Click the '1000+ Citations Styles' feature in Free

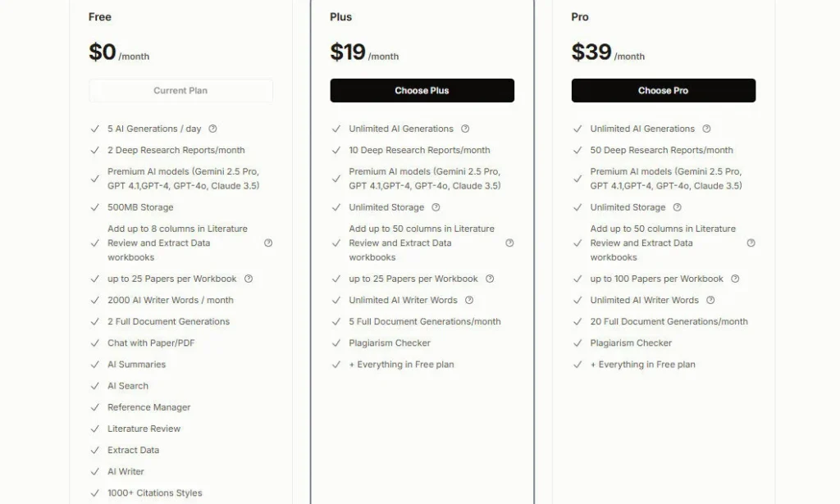pyautogui.click(x=154, y=493)
